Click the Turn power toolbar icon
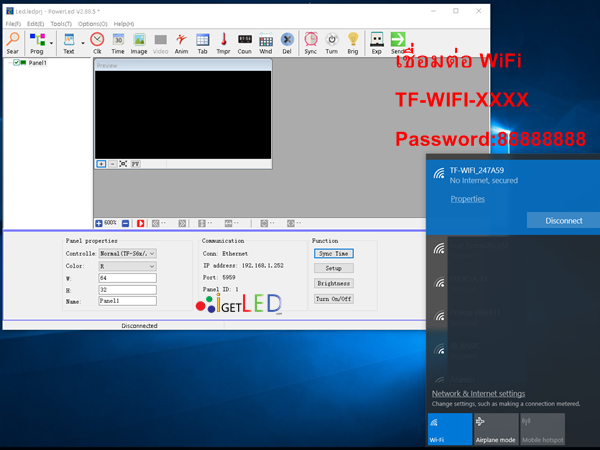This screenshot has width=600, height=450. [x=332, y=43]
